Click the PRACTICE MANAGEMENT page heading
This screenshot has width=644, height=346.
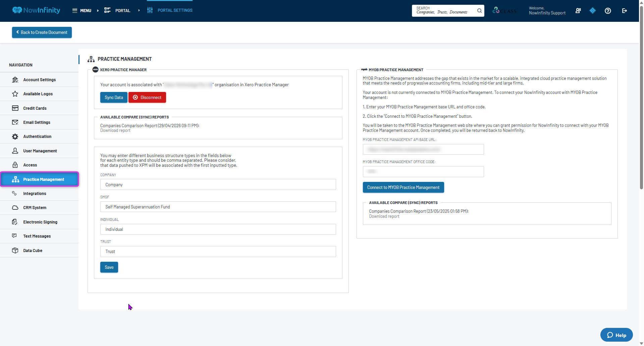pyautogui.click(x=124, y=59)
